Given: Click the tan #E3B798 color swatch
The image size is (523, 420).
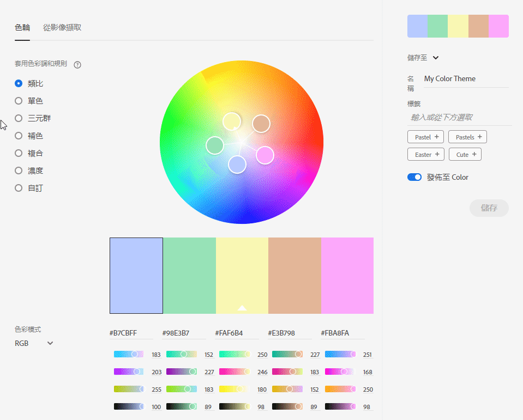Looking at the screenshot, I should pyautogui.click(x=294, y=275).
